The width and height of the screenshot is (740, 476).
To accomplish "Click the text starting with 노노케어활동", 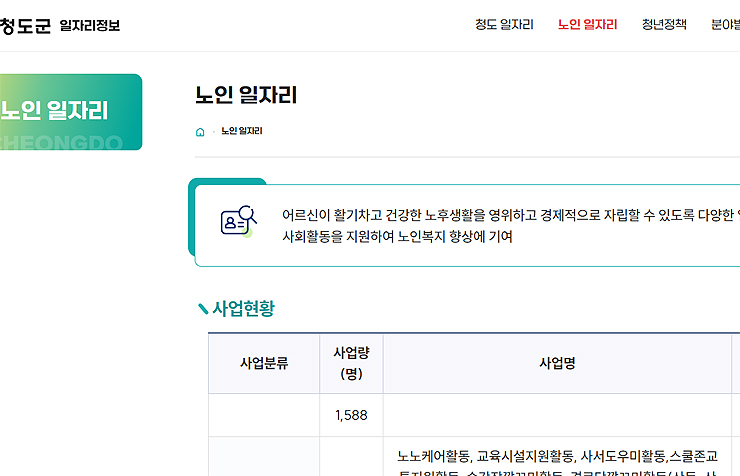I will [x=557, y=465].
